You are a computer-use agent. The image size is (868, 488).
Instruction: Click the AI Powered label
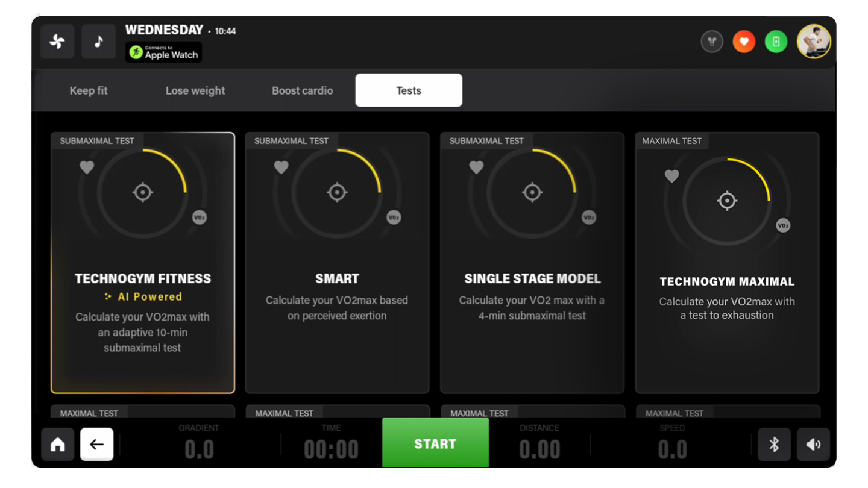(x=143, y=296)
